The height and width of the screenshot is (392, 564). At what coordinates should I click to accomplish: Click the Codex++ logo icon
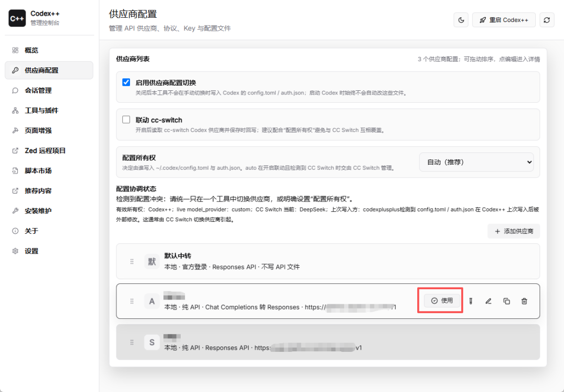(17, 18)
